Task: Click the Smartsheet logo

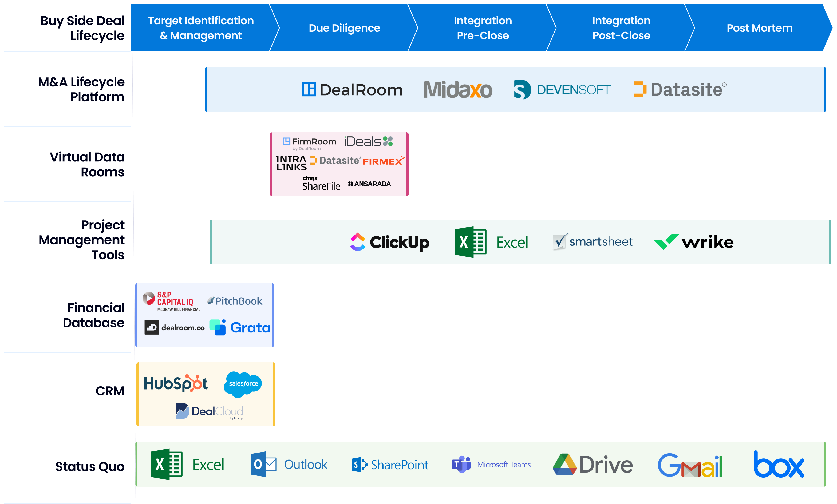Action: click(x=593, y=242)
